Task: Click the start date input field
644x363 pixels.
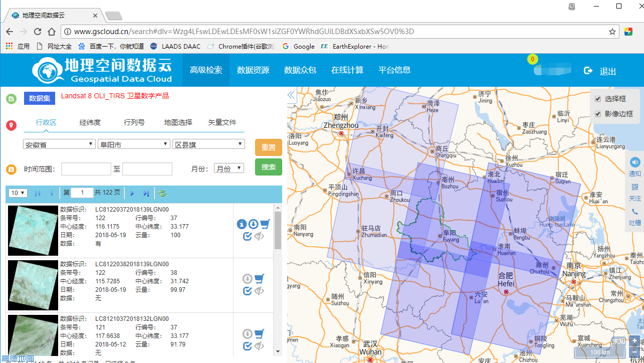Action: [x=86, y=169]
